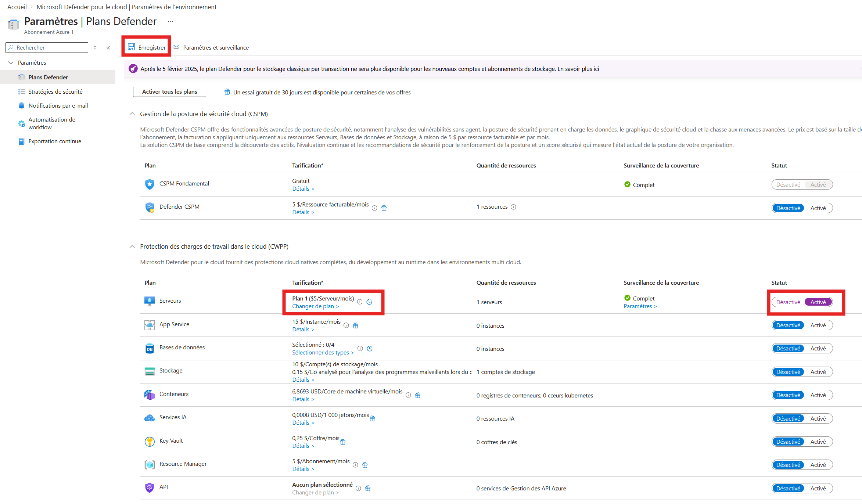Collapse the sidebar with the double chevron
Viewport: 862px width, 504px height.
(x=108, y=47)
